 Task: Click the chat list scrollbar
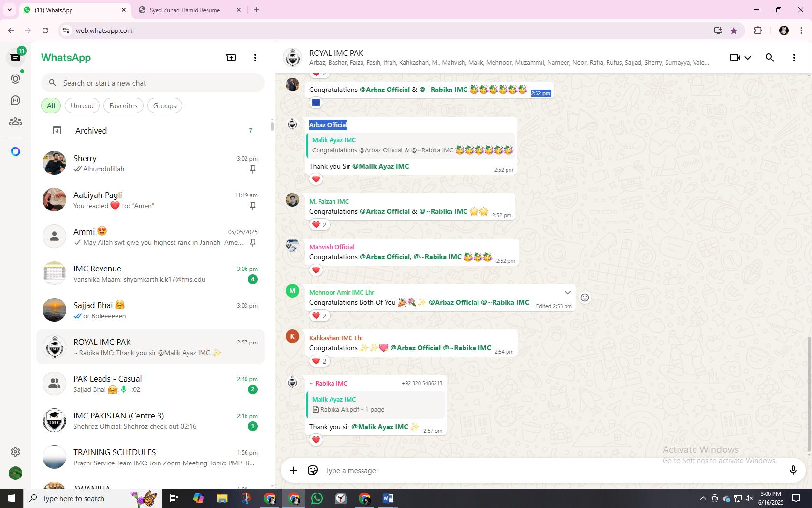[272, 127]
